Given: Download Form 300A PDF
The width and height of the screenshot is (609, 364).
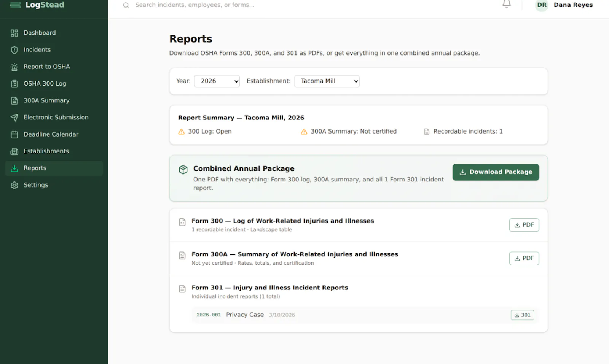Looking at the screenshot, I should point(524,259).
